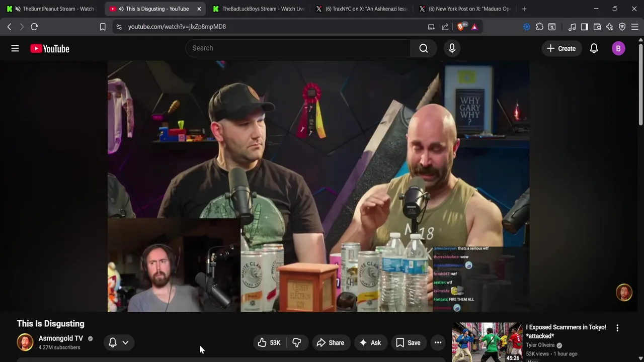This screenshot has width=644, height=362.
Task: Open picture-in-picture icon in address bar
Action: [x=431, y=27]
